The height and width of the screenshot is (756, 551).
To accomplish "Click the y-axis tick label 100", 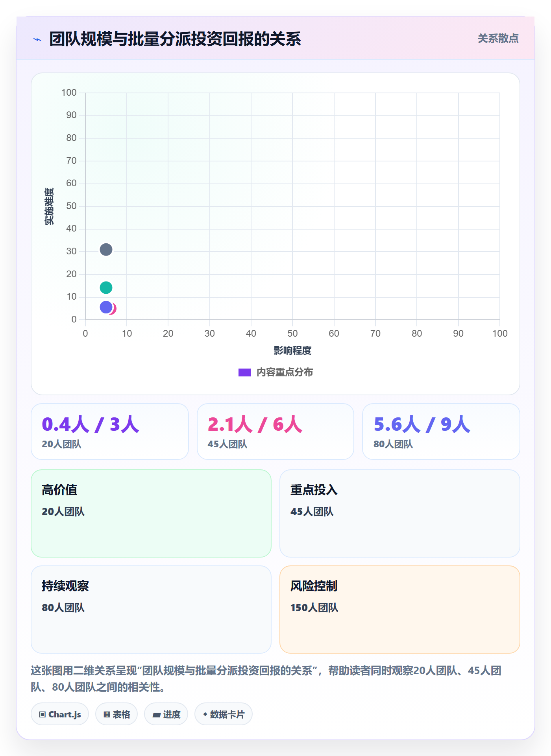I will [x=69, y=93].
